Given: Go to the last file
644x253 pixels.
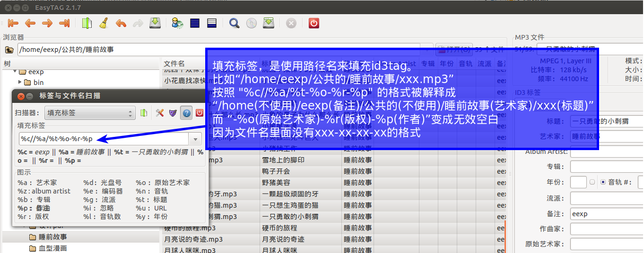Looking at the screenshot, I should [x=64, y=23].
